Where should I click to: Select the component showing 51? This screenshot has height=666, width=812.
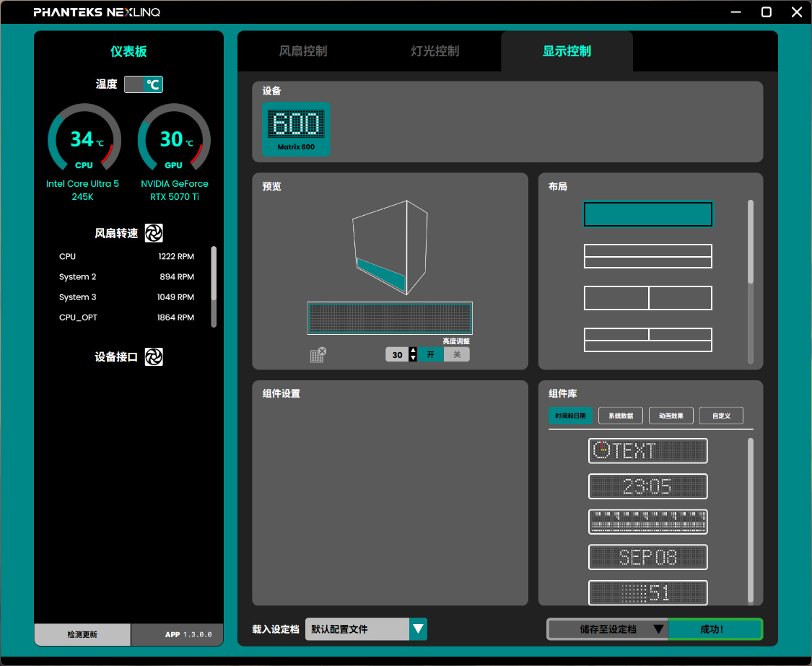pyautogui.click(x=648, y=592)
